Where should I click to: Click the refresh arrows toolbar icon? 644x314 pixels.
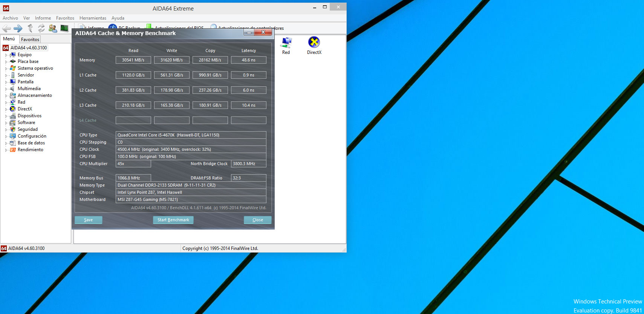click(41, 28)
